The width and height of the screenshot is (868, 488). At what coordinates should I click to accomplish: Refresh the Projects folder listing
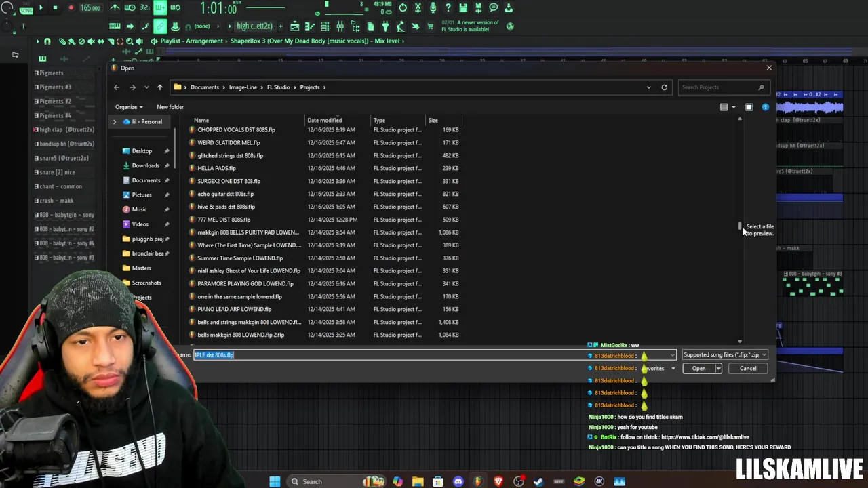point(664,87)
